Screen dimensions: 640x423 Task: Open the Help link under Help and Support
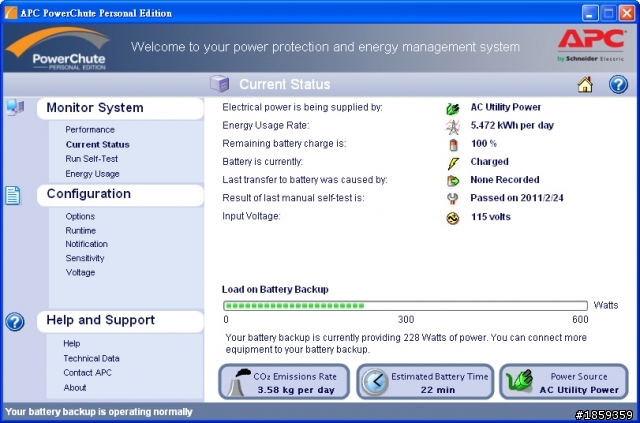71,343
